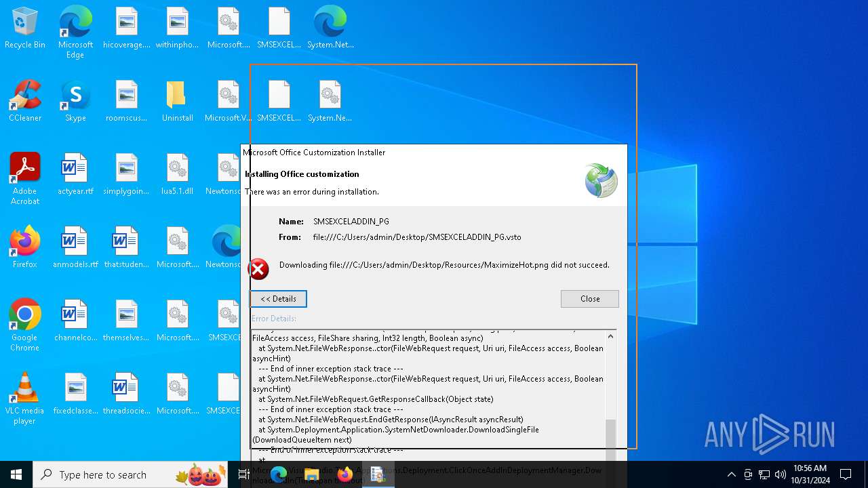Launch Microsoft Edge desktop shortcut
The image size is (868, 488).
tap(75, 33)
